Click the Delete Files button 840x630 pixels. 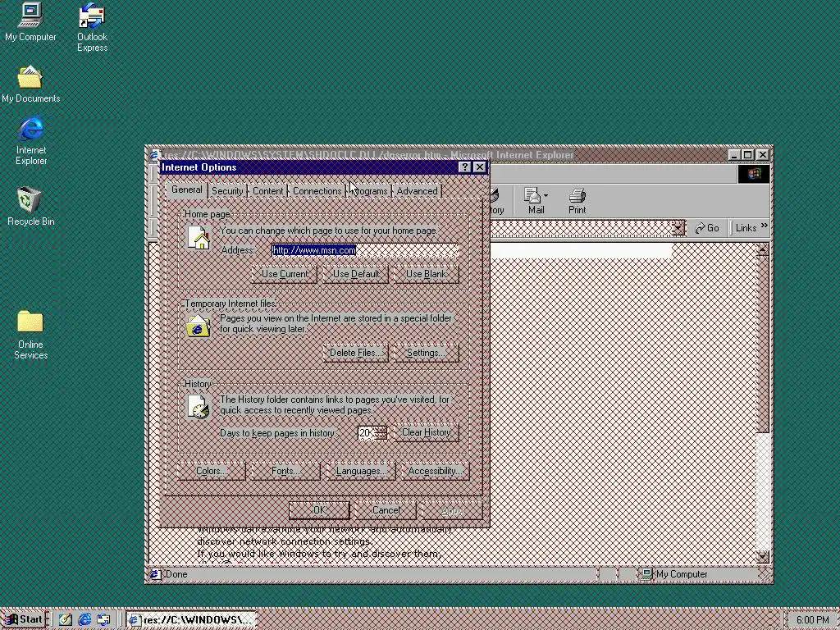pos(356,353)
